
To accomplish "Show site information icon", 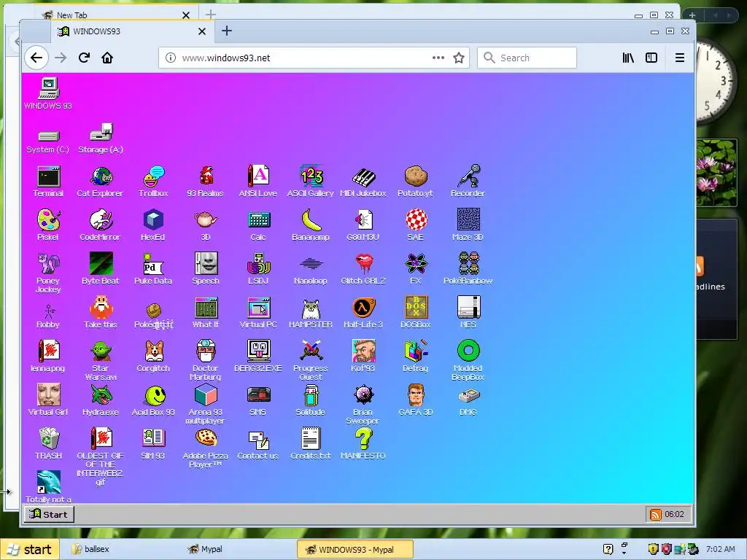I will (170, 58).
